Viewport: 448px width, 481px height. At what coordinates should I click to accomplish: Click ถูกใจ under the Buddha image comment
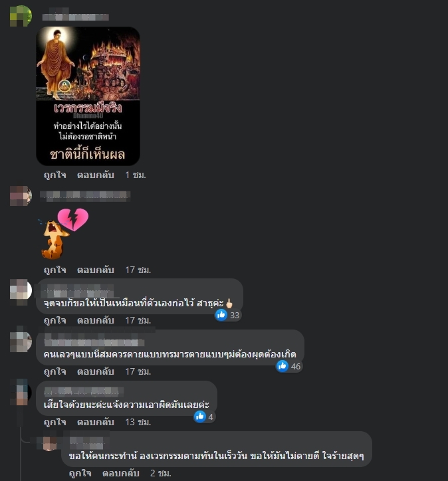55,175
